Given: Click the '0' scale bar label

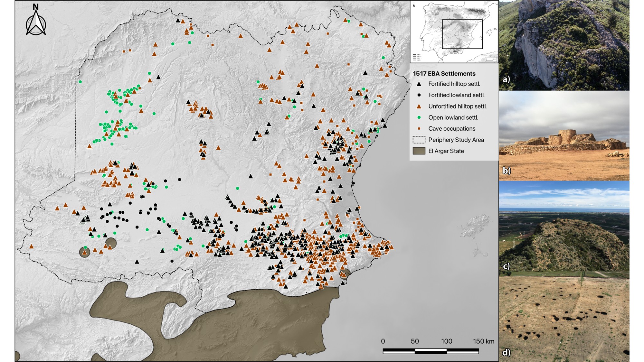Looking at the screenshot, I should (x=383, y=341).
